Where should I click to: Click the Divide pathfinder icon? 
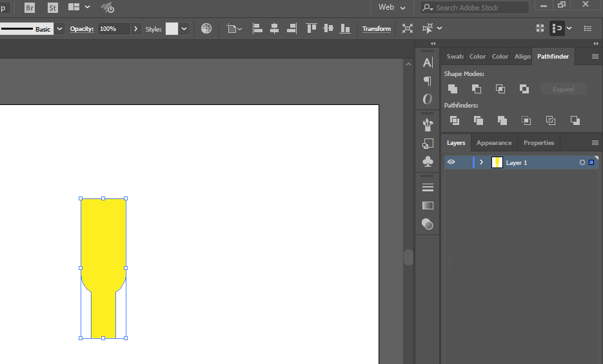tap(455, 120)
